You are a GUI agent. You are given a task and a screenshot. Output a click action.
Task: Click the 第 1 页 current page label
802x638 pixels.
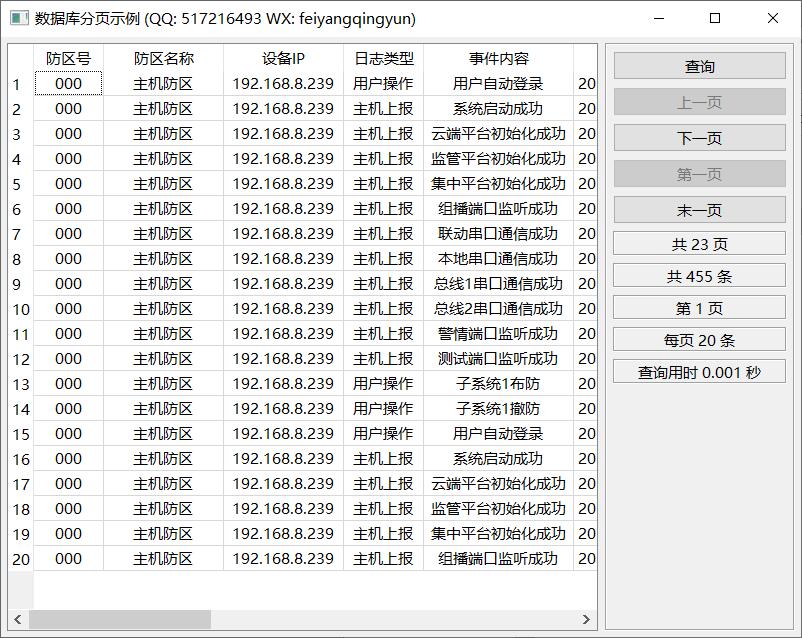(699, 308)
